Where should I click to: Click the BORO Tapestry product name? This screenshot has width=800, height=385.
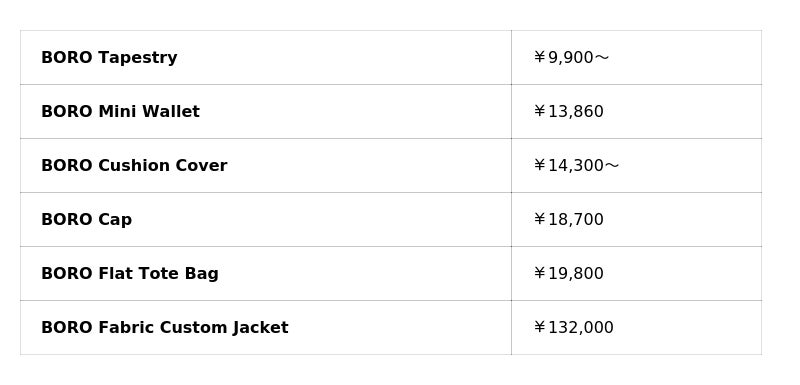[x=109, y=58]
